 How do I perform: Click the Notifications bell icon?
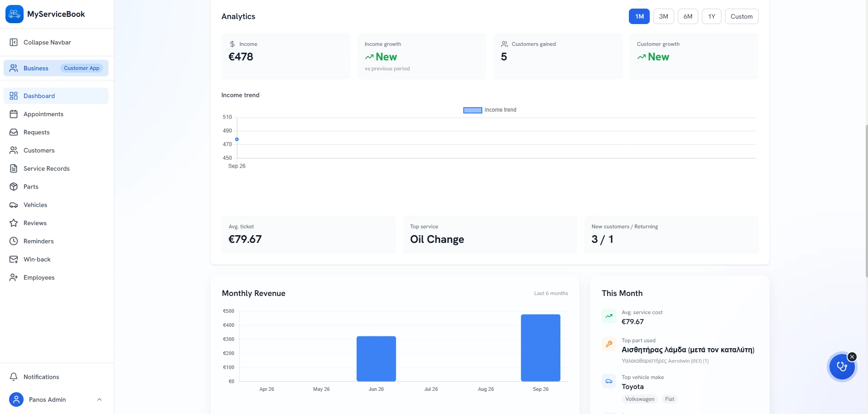[x=14, y=377]
